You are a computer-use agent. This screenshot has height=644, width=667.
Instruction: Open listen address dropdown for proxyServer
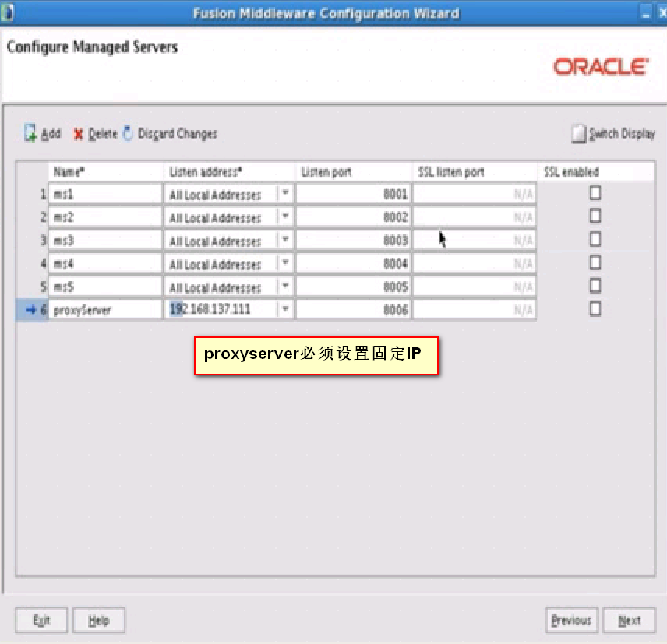coord(285,309)
